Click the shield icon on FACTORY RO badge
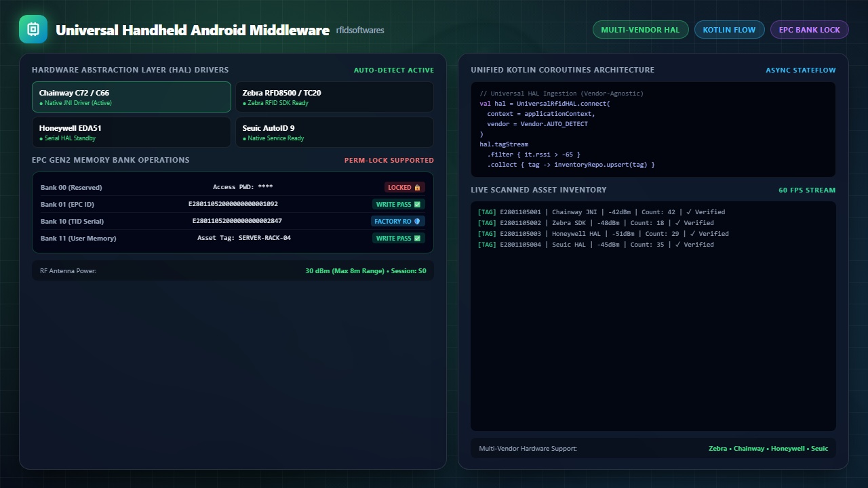 417,222
